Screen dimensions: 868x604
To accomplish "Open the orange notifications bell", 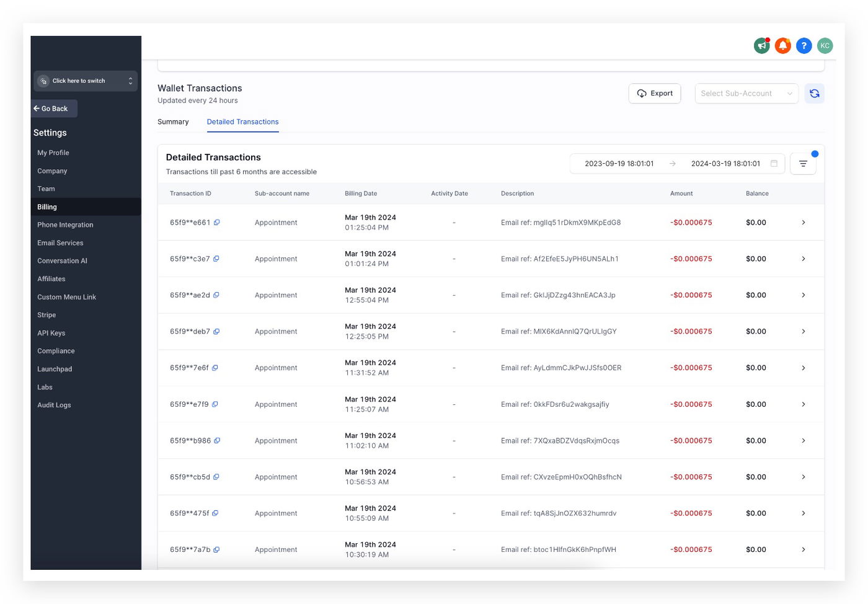I will [782, 46].
